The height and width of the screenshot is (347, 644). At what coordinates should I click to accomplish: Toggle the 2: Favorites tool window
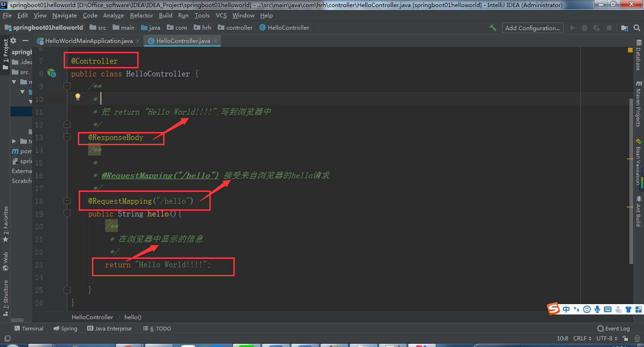coord(5,223)
